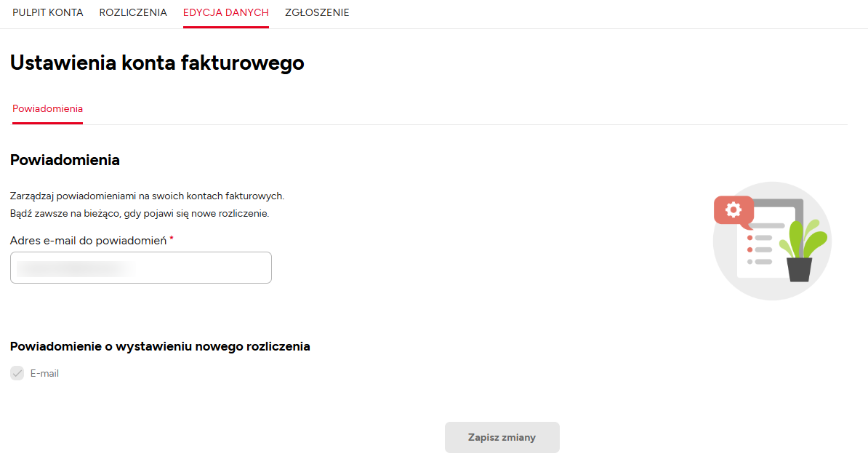
Task: Switch to the ROZLICZENIA tab
Action: click(133, 12)
